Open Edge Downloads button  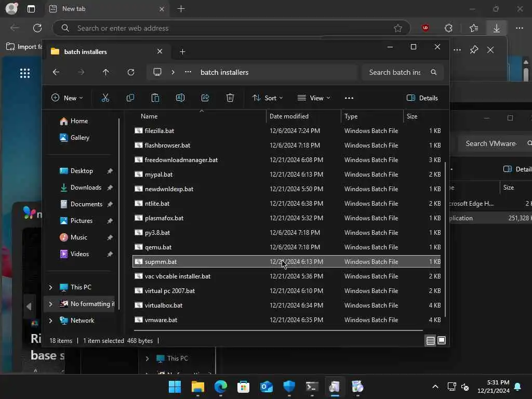496,28
